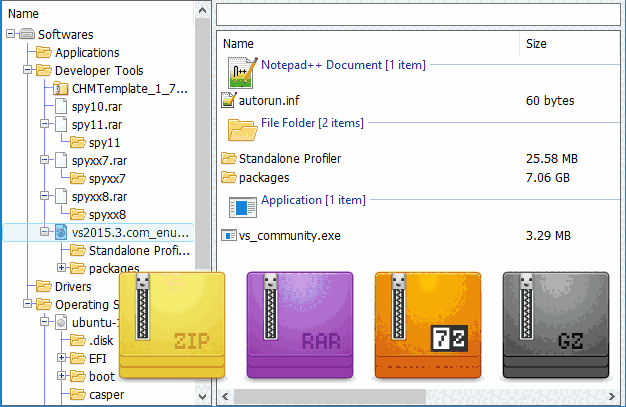Viewport: 626px width, 407px height.
Task: Click the vs_community.exe file icon
Action: pyautogui.click(x=229, y=236)
